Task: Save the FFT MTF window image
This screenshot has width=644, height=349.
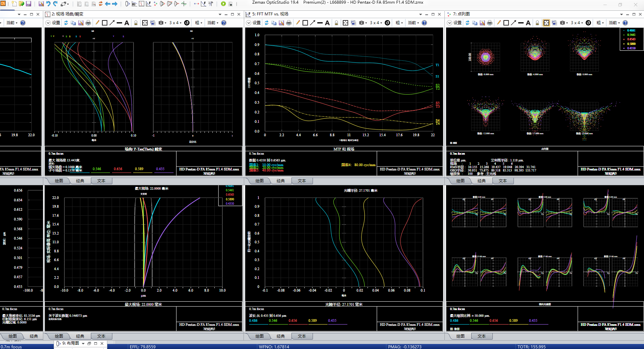Action: tap(281, 23)
